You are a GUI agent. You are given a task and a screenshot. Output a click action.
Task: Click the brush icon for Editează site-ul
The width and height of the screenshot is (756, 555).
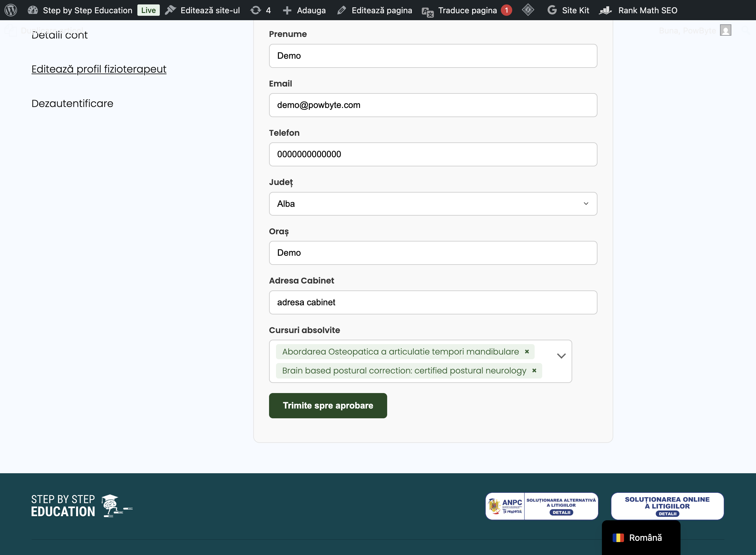171,10
